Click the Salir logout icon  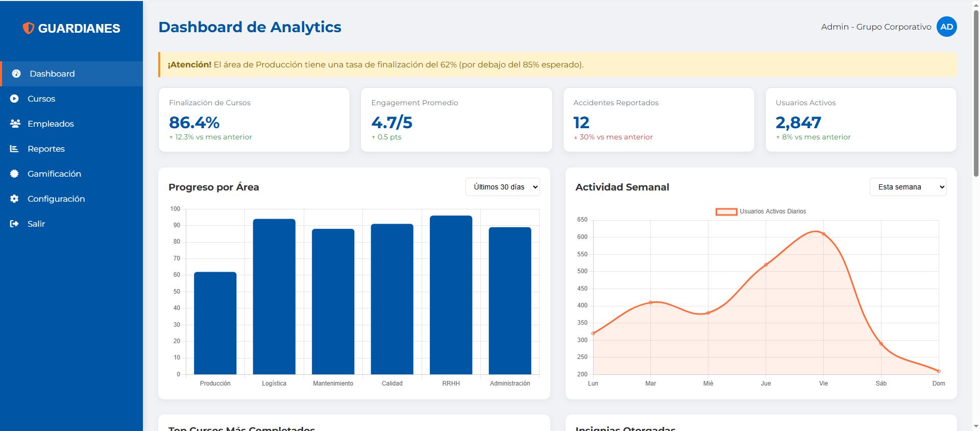(14, 224)
